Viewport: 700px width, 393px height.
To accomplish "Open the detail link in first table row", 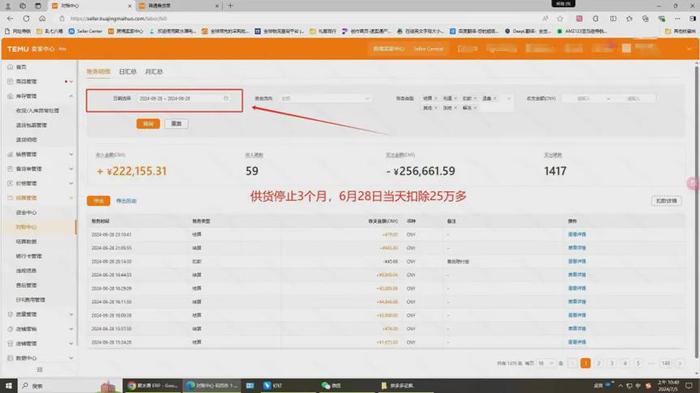I will coord(577,234).
